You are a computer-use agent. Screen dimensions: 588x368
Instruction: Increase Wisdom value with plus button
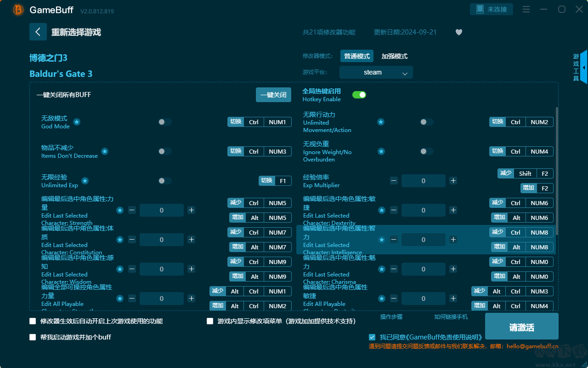(192, 269)
